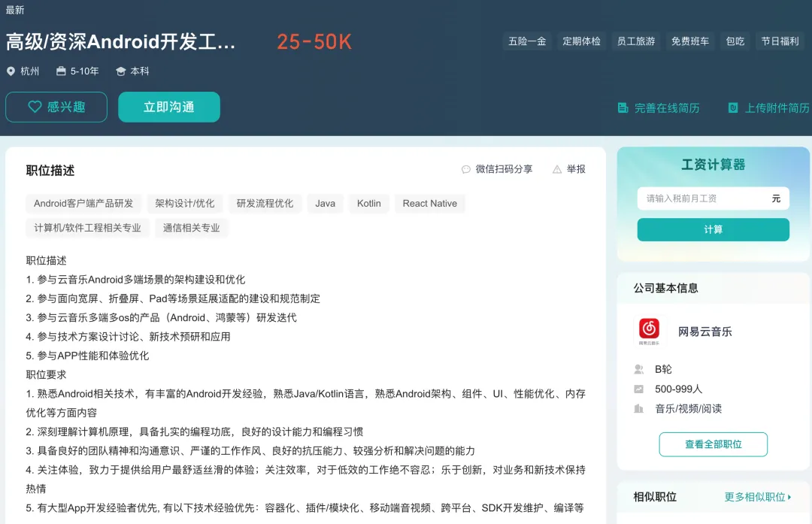Screen dimensions: 812x524
Task: Select the 通信相关专业 tag
Action: (x=191, y=228)
